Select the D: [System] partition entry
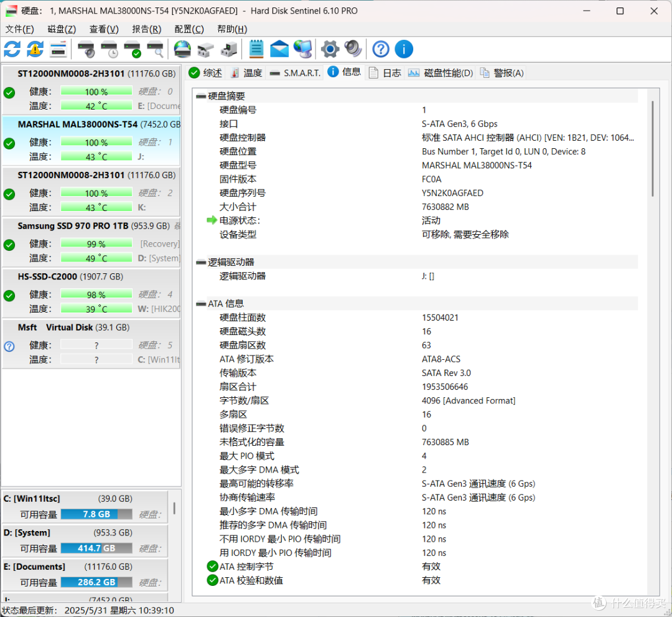This screenshot has width=672, height=617. 85,540
